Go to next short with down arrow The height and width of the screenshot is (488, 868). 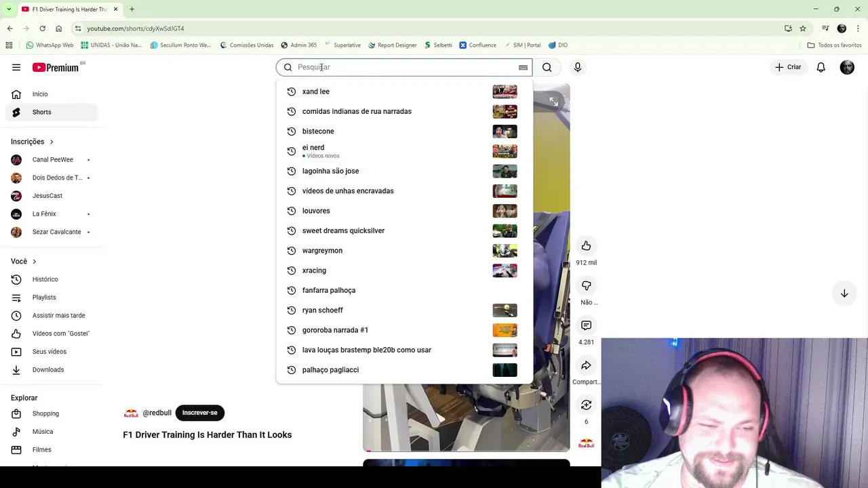844,293
